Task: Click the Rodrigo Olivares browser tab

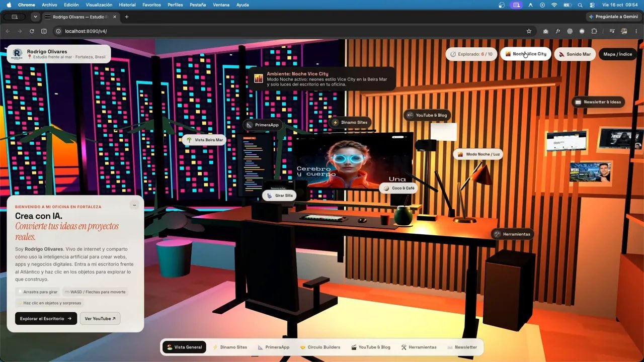Action: [81, 17]
